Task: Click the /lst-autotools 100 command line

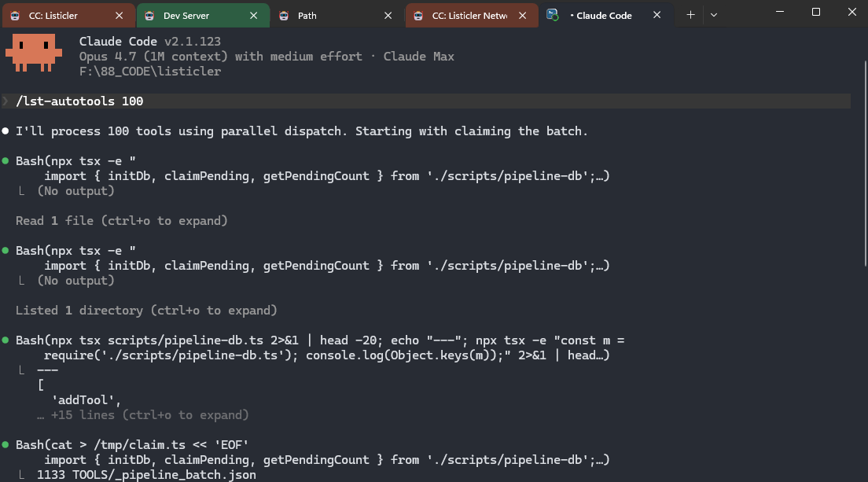Action: (426, 101)
